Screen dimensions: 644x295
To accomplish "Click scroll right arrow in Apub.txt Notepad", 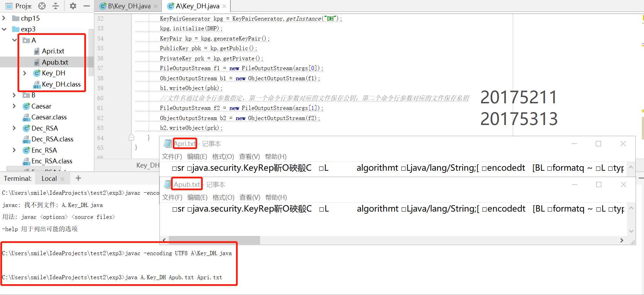I will point(622,240).
